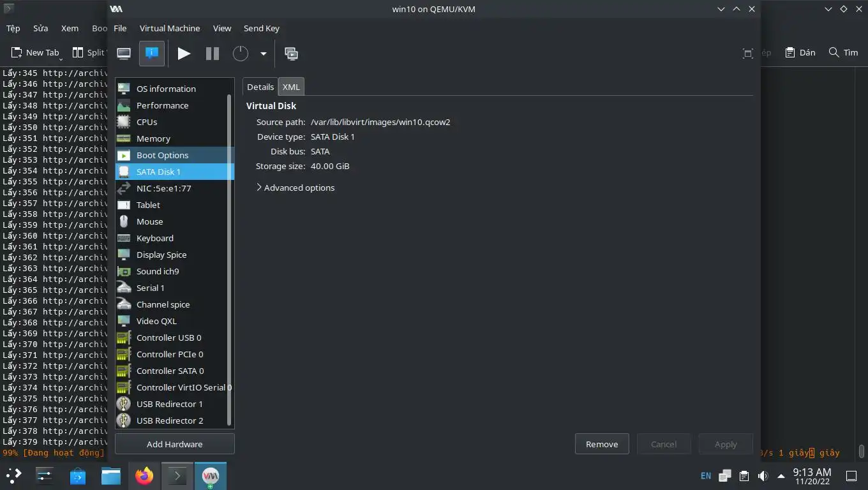Expand hidden system tray icons arrow

click(781, 475)
